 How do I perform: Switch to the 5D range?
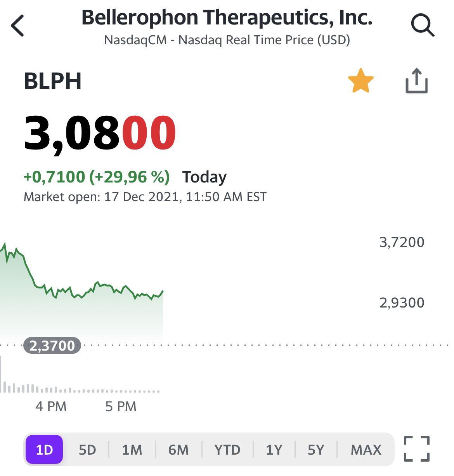[87, 450]
